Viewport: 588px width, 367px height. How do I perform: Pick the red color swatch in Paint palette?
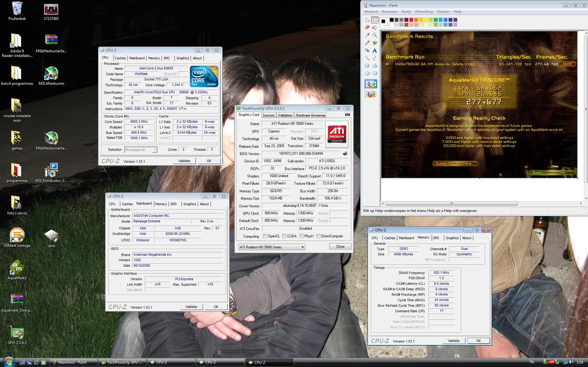pos(411,20)
